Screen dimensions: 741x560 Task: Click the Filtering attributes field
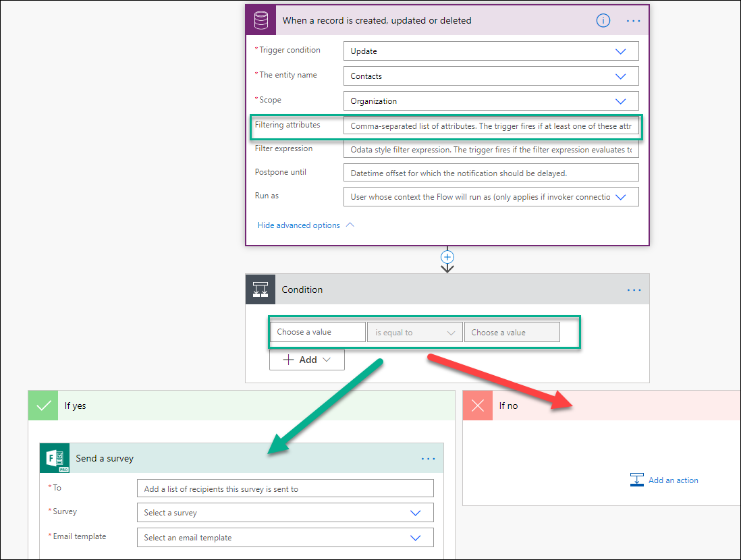pos(491,126)
